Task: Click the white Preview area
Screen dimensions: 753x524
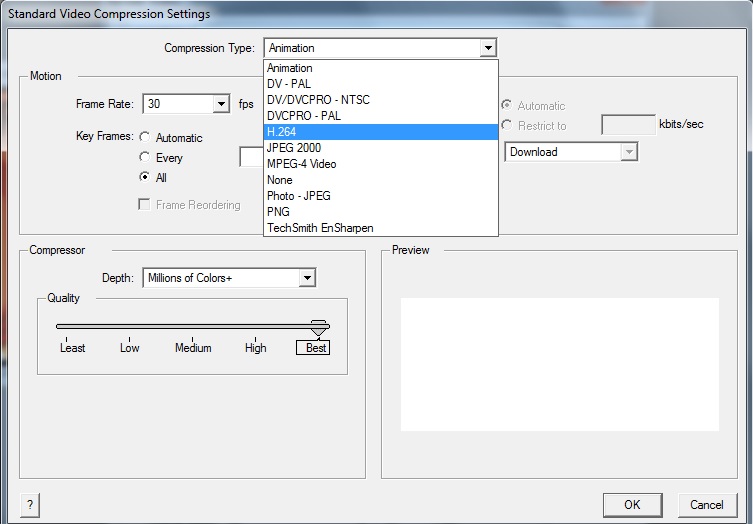Action: click(560, 365)
